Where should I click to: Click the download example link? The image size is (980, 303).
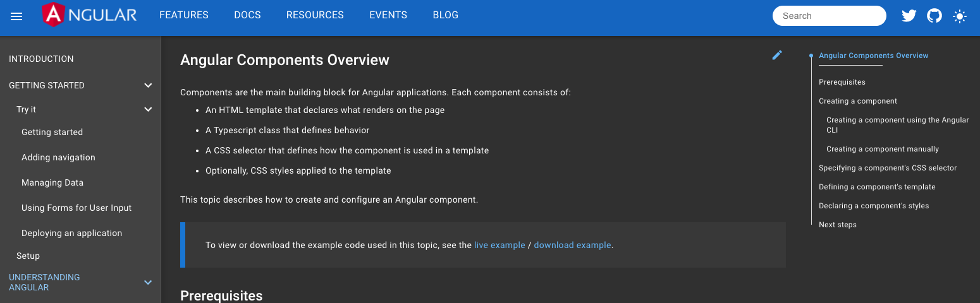click(572, 245)
